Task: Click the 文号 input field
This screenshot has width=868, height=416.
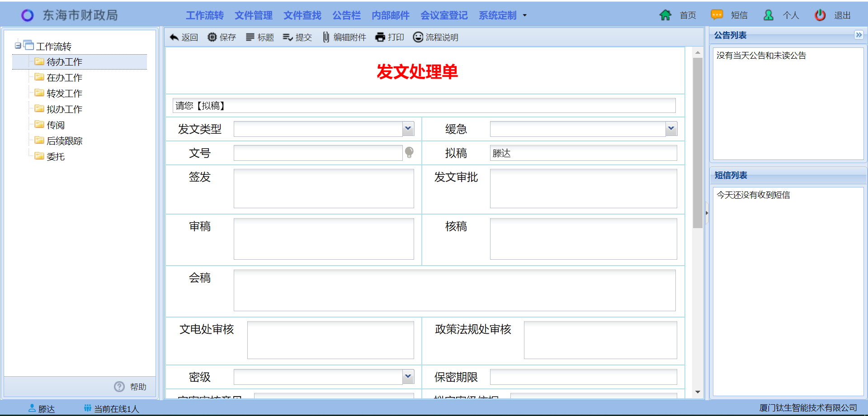Action: pos(318,153)
